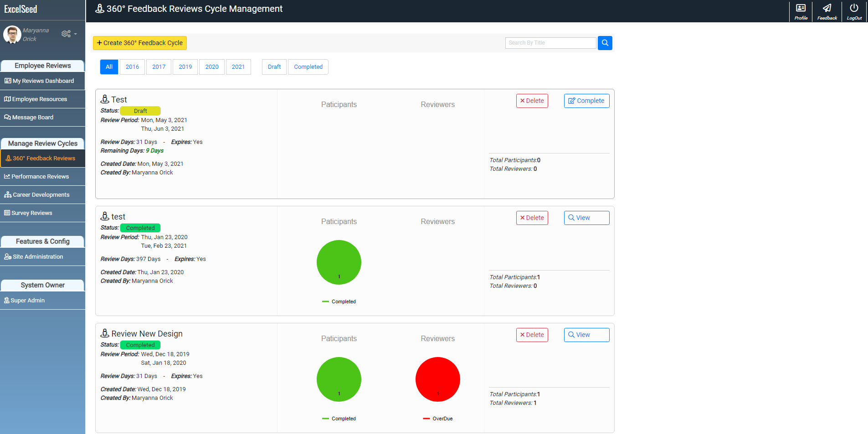Image resolution: width=868 pixels, height=434 pixels.
Task: Open Survey Reviews
Action: pos(32,213)
